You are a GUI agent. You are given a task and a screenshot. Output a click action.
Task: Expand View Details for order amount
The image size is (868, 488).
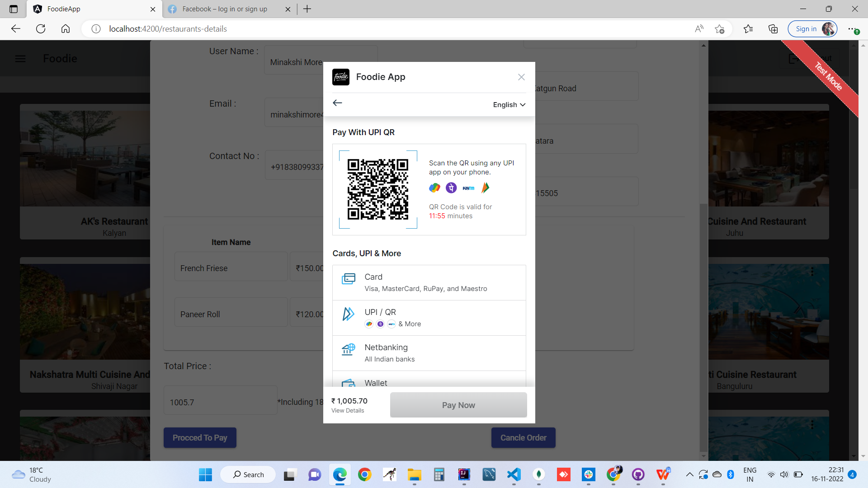coord(348,410)
